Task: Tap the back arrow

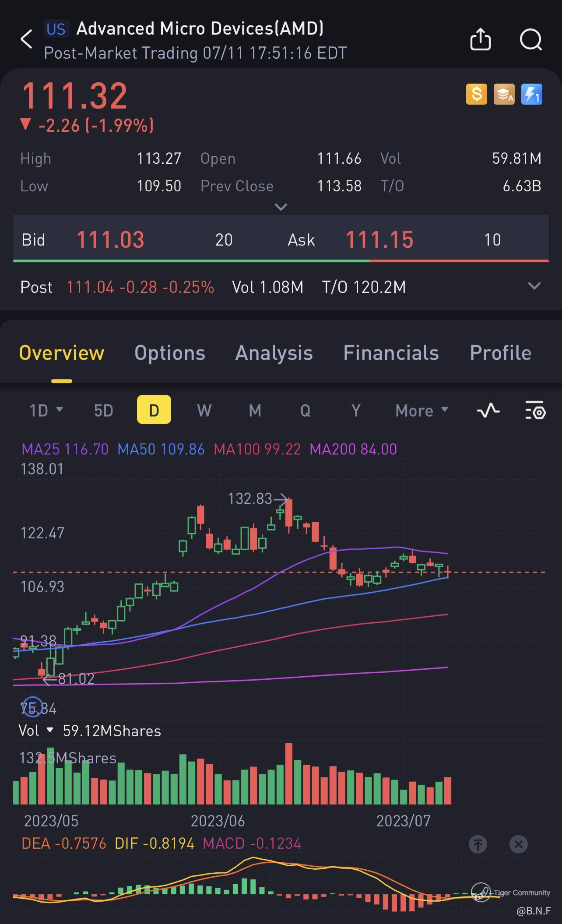Action: point(27,39)
